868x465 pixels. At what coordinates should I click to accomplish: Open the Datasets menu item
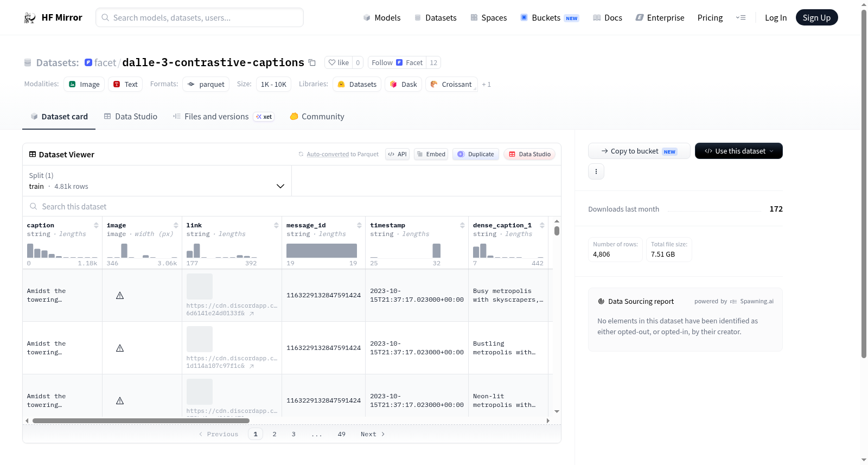coord(435,17)
